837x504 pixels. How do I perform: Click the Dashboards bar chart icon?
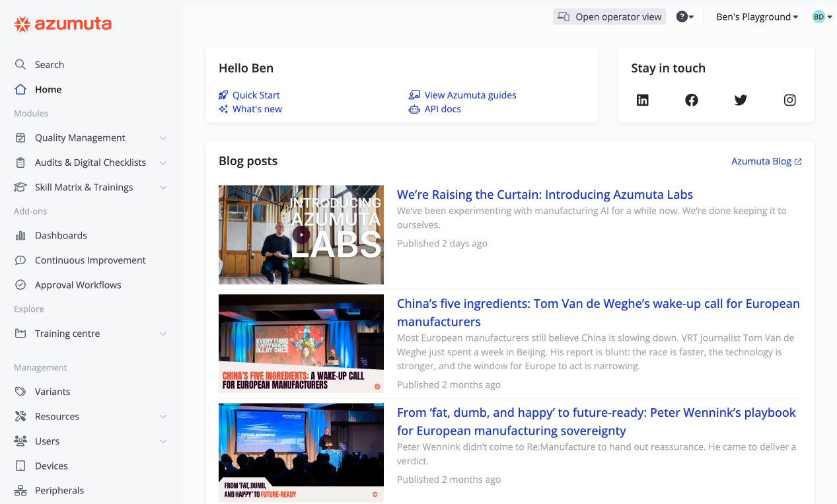[20, 236]
